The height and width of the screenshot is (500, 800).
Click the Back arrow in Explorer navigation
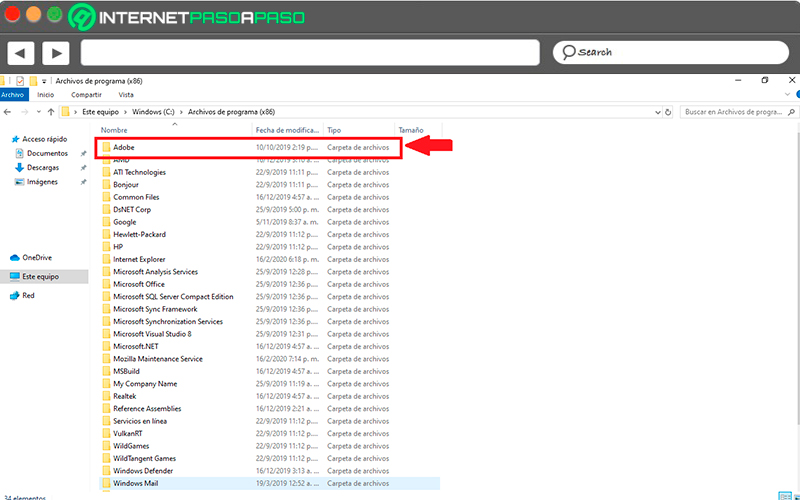tap(7, 112)
